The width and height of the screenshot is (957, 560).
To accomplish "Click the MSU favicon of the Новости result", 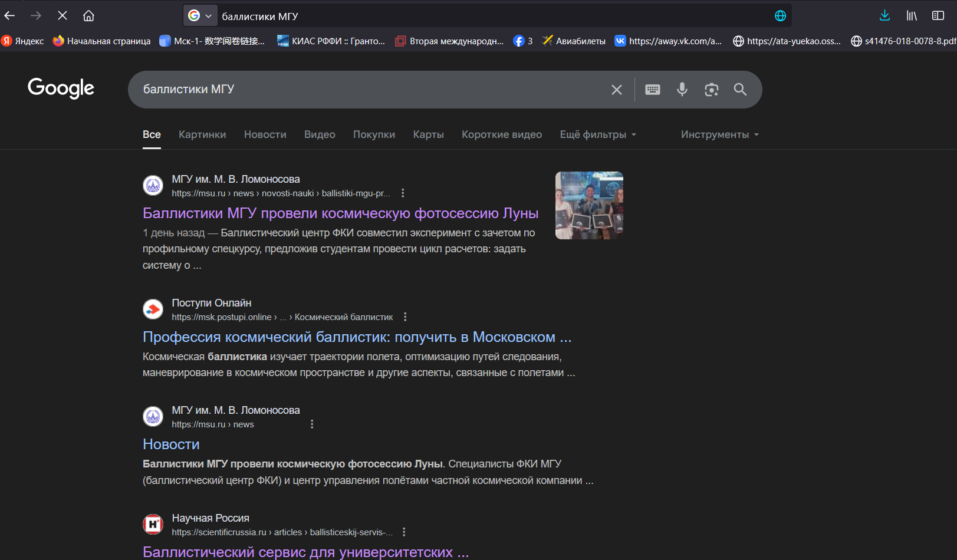I will tap(153, 416).
